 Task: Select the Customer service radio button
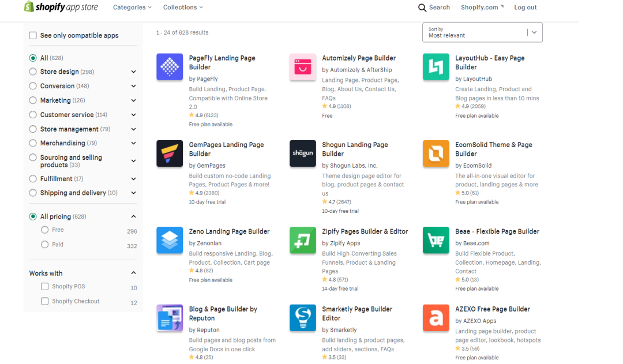[x=33, y=115]
